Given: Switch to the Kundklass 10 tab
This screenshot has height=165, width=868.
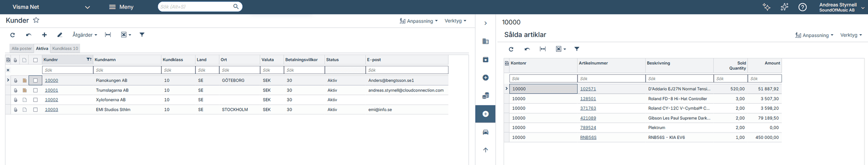Looking at the screenshot, I should [65, 49].
